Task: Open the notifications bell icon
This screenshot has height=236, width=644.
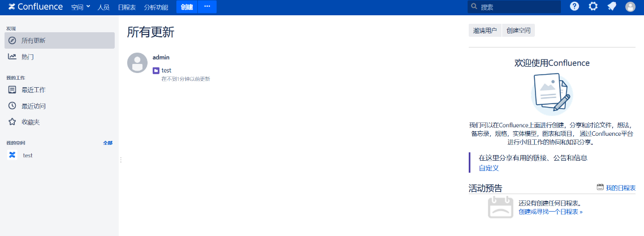Action: tap(612, 7)
